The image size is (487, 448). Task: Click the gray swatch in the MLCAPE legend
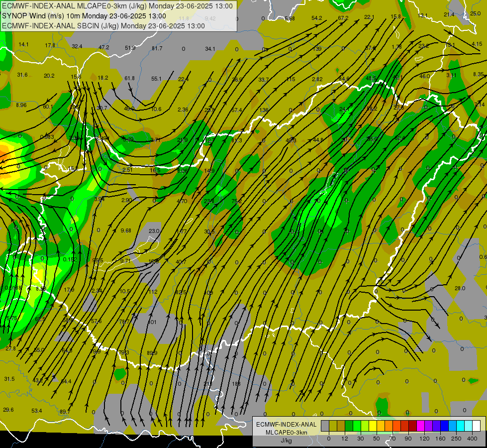click(325, 426)
